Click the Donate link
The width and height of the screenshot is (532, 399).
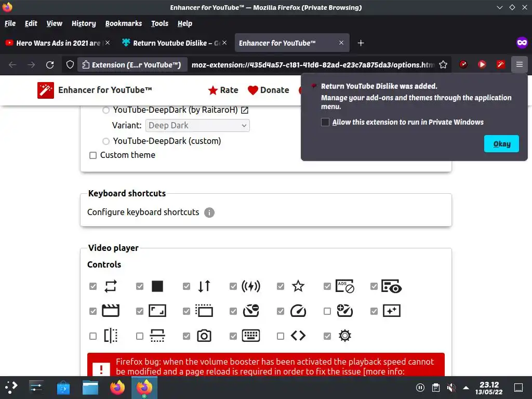[269, 90]
